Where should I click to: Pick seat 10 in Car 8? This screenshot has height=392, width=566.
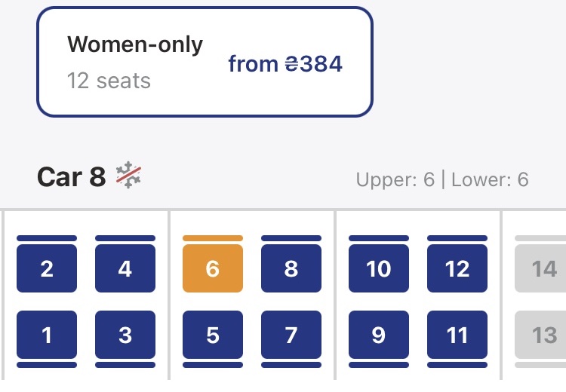click(x=379, y=268)
